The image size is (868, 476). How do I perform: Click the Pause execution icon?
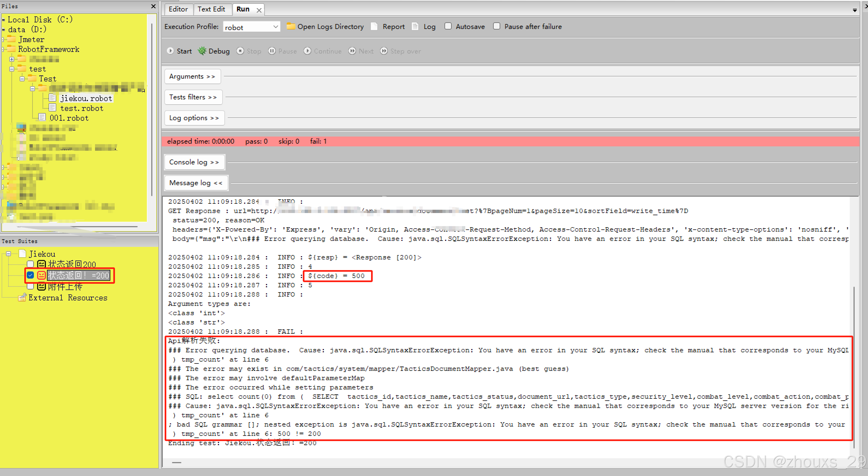272,51
